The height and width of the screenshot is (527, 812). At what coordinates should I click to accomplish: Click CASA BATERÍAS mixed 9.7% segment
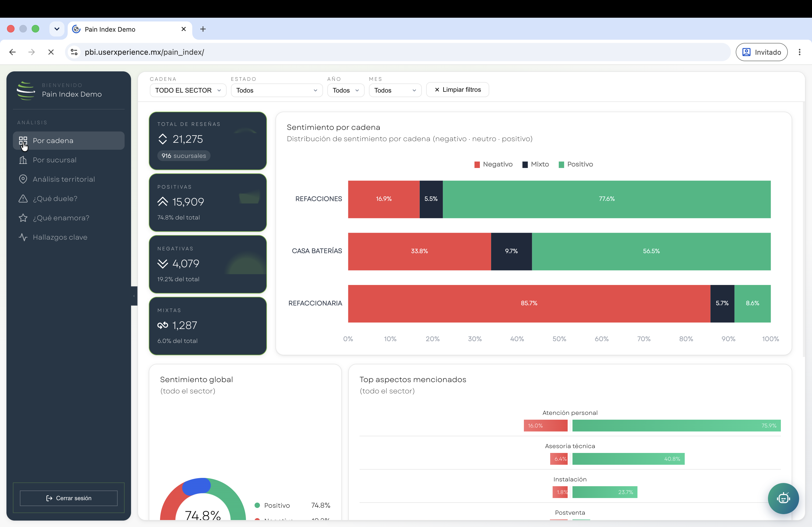point(512,252)
